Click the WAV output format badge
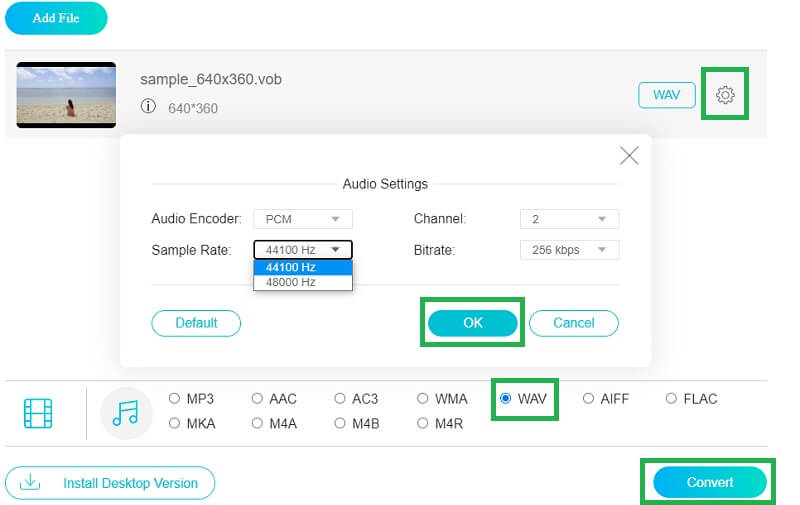The image size is (800, 505). pyautogui.click(x=666, y=95)
